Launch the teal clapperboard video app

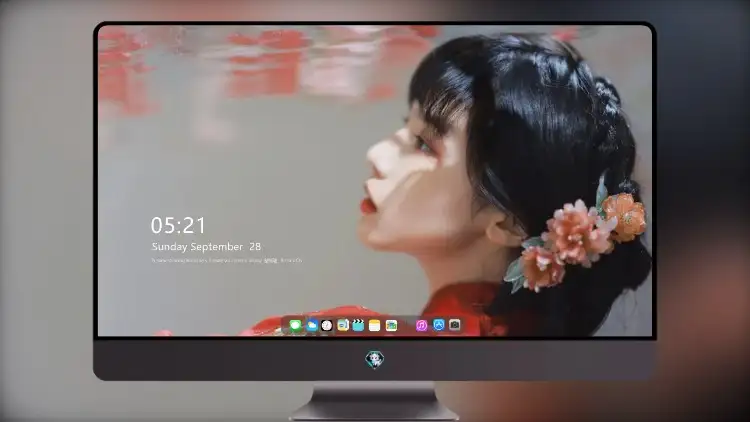(x=358, y=325)
